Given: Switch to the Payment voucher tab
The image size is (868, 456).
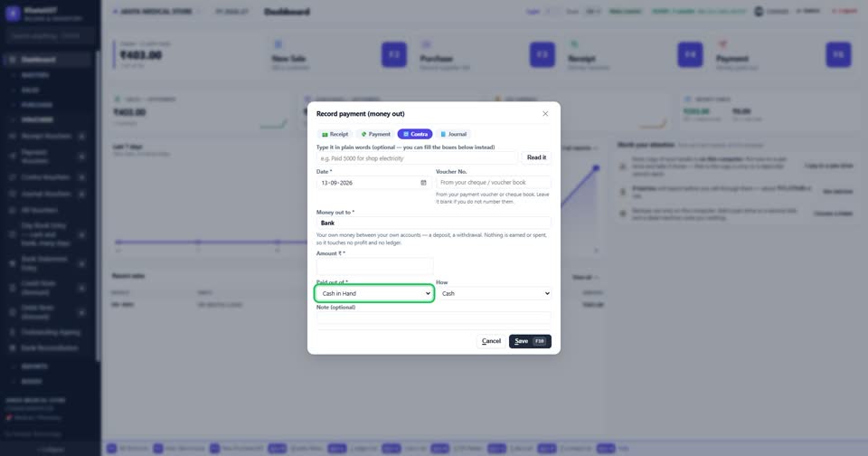Looking at the screenshot, I should [x=376, y=134].
